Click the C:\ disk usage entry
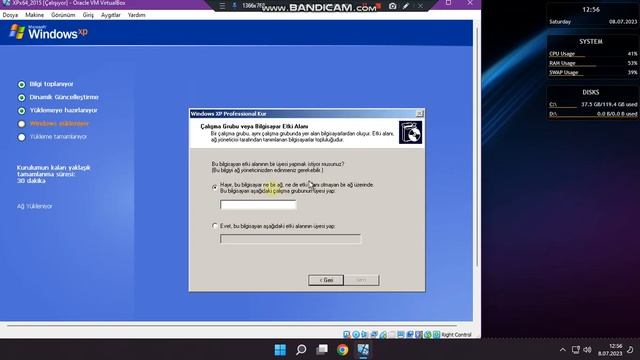 coord(593,104)
